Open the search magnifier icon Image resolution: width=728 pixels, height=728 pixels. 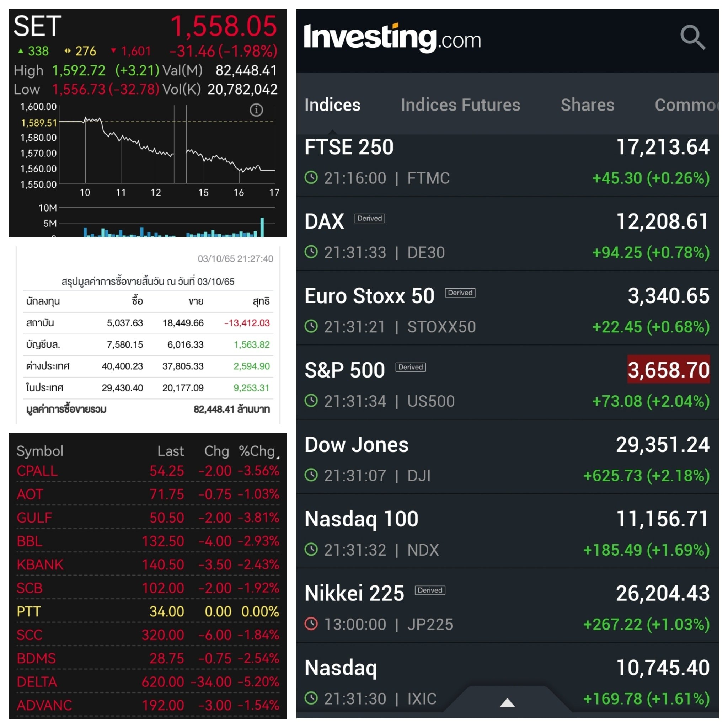point(692,38)
